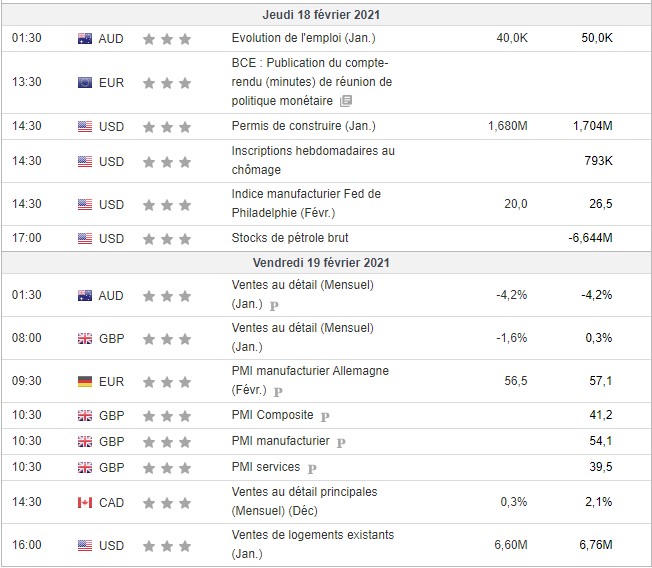This screenshot has width=652, height=568.
Task: Click the US flag in the Permis de construire row
Action: [85, 127]
